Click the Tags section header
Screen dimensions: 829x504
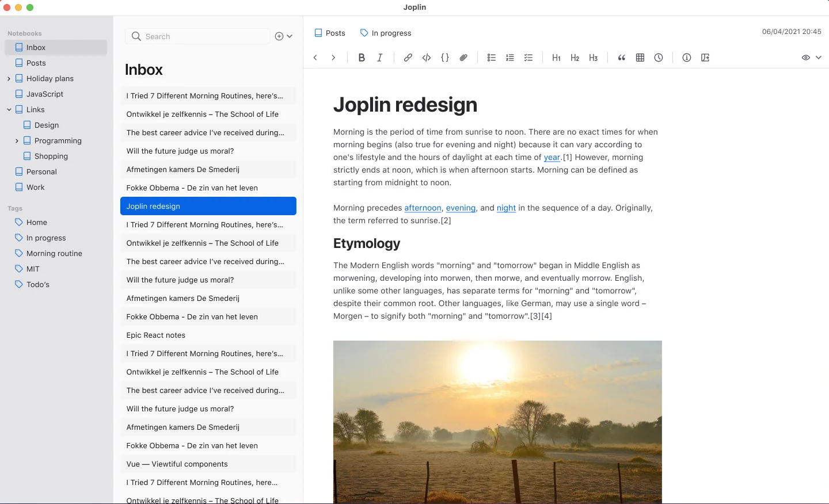click(x=15, y=208)
